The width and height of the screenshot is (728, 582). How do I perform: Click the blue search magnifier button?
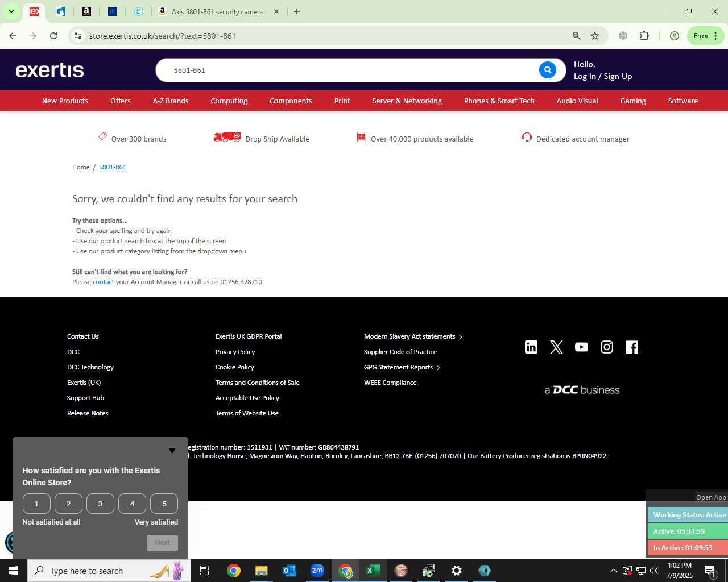(x=547, y=70)
